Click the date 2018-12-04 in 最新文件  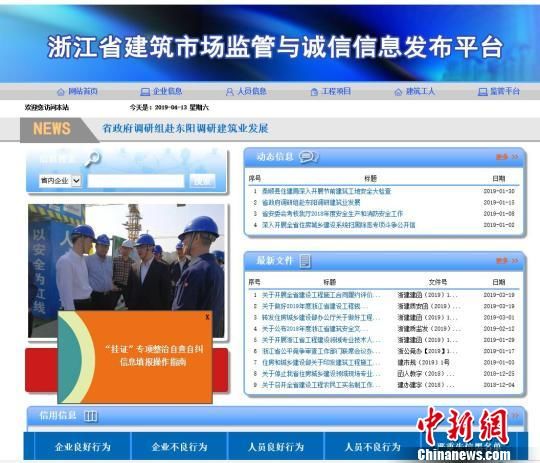click(499, 385)
